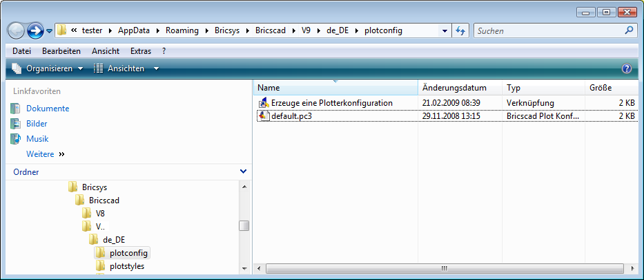
Task: Minimize the Explorer window
Action: [x=586, y=12]
